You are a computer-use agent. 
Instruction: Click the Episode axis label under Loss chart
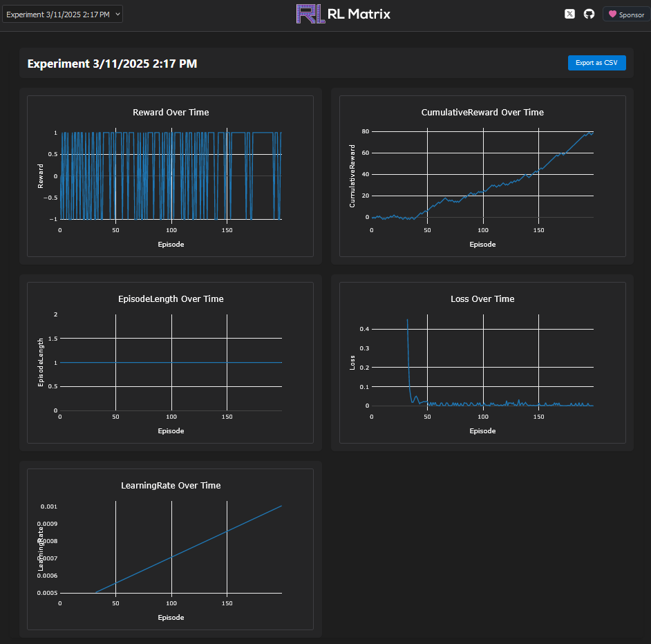click(x=482, y=430)
